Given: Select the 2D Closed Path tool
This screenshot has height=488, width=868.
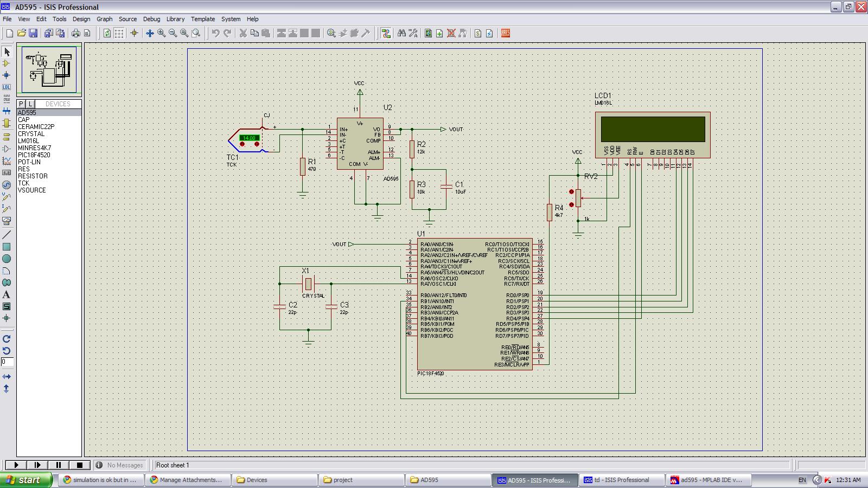Looking at the screenshot, I should [7, 282].
